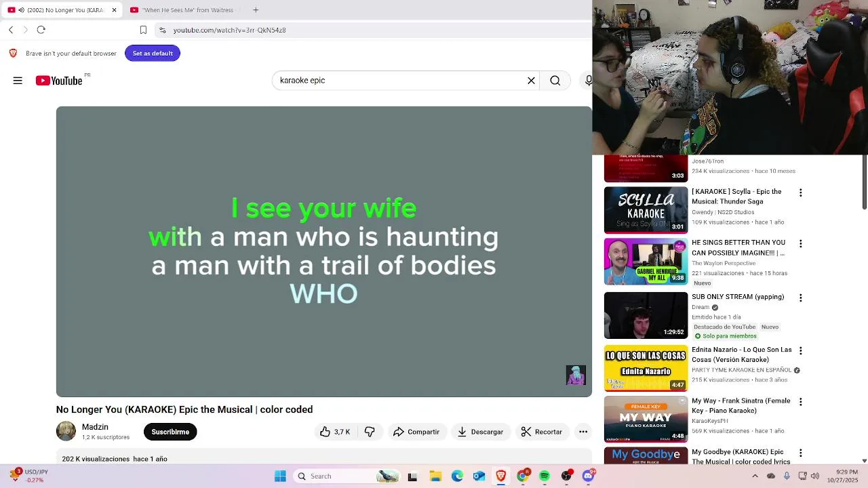Set Brave as default browser
This screenshot has width=868, height=488.
click(x=153, y=54)
